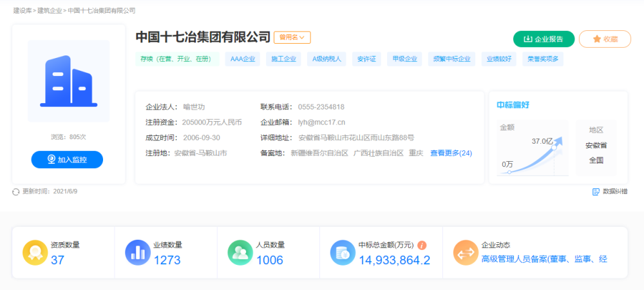The height and width of the screenshot is (290, 644).
Task: Click the 资质数量 value 37
Action: click(57, 260)
